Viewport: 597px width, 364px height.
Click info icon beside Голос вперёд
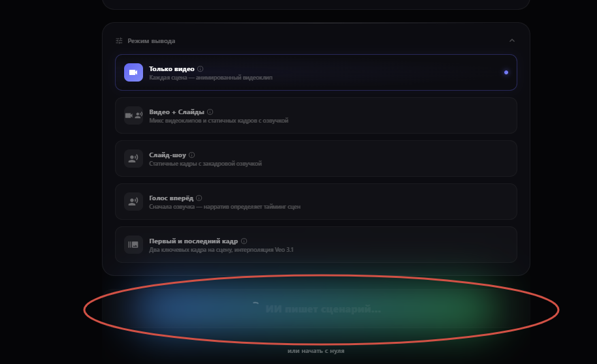pyautogui.click(x=199, y=198)
